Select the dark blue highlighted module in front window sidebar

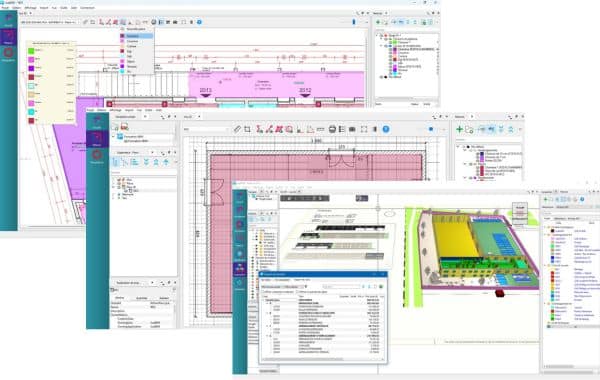[x=240, y=269]
